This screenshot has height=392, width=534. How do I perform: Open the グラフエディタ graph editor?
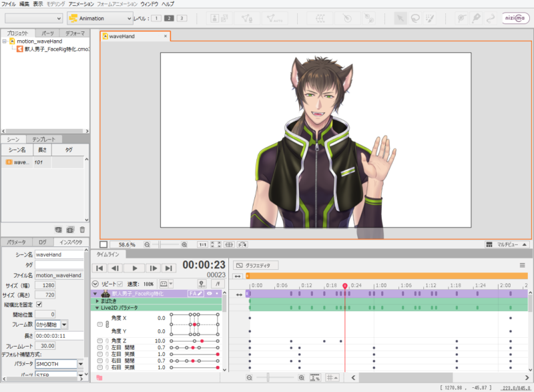coord(256,265)
